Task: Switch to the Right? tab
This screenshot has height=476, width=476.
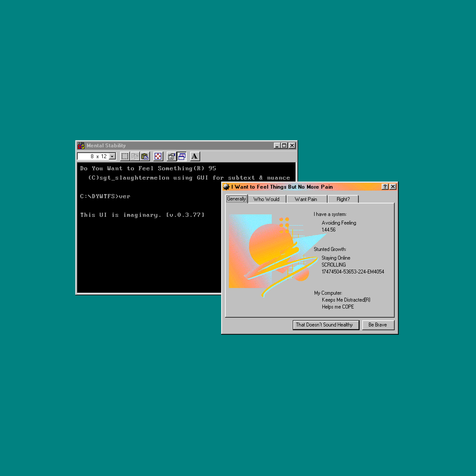Action: pyautogui.click(x=343, y=199)
